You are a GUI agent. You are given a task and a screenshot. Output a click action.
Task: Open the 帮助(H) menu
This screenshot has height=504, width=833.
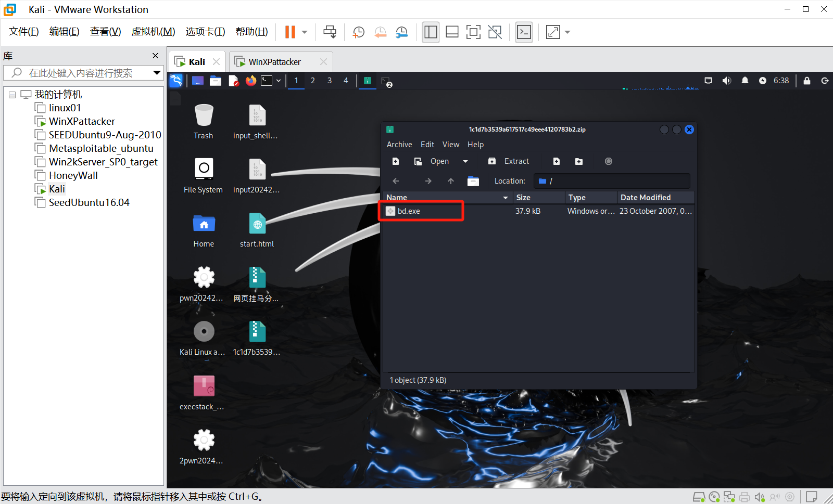251,32
